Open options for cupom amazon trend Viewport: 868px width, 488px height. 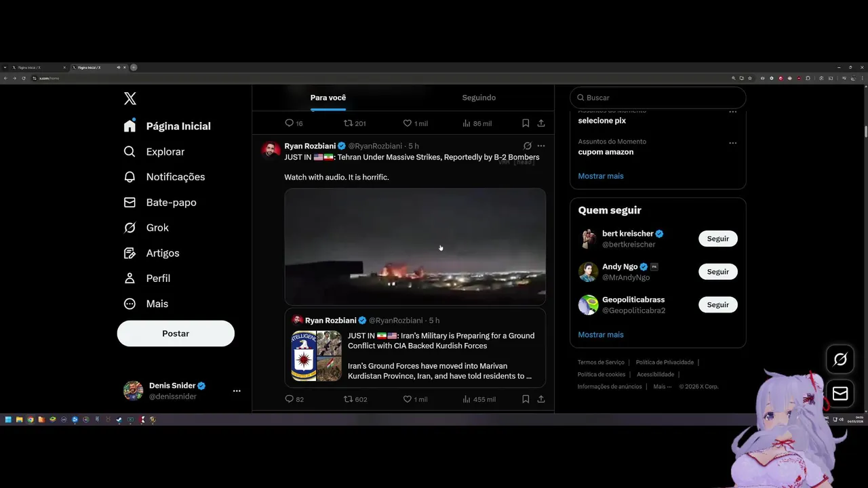pyautogui.click(x=732, y=143)
